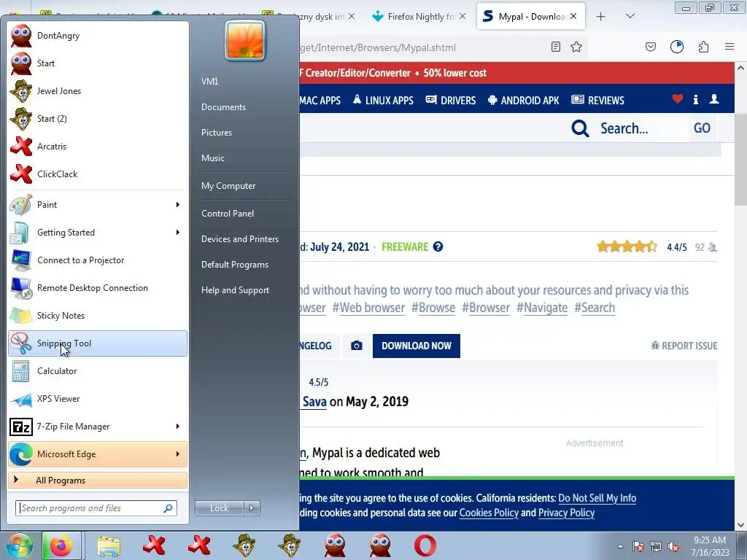Open the list all tabs chevron
The width and height of the screenshot is (747, 560).
click(630, 16)
